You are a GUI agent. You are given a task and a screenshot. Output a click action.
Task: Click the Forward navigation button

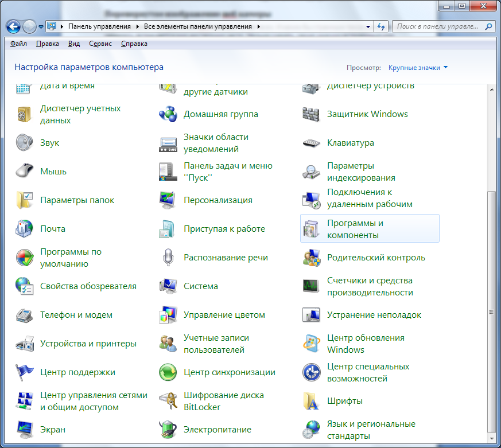pyautogui.click(x=30, y=27)
